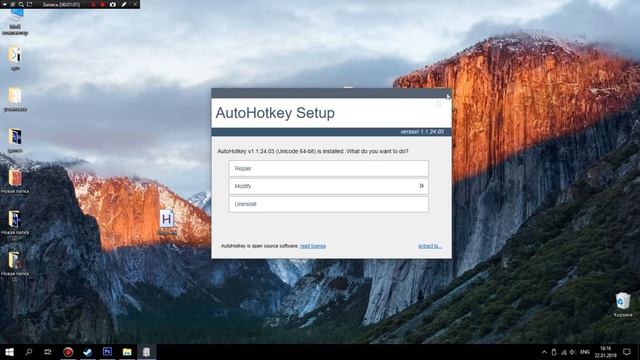Open the Windows Start menu
The height and width of the screenshot is (360, 640).
(9, 352)
